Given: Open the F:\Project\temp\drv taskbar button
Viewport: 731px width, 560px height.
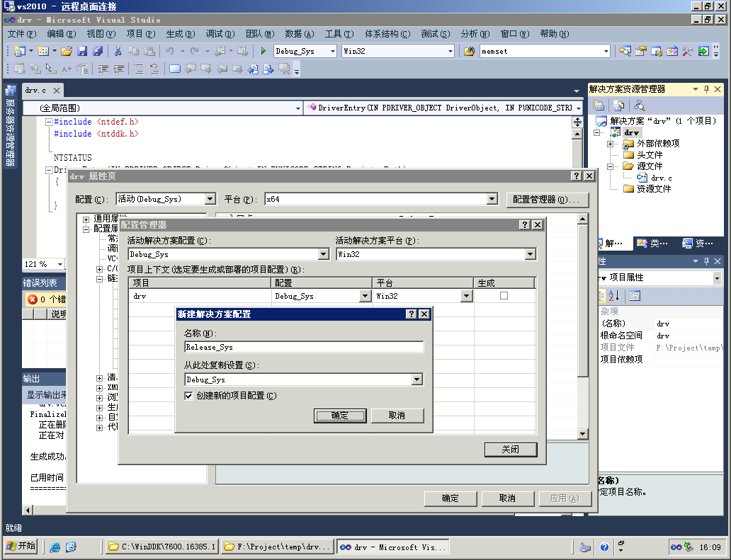Looking at the screenshot, I should point(278,547).
